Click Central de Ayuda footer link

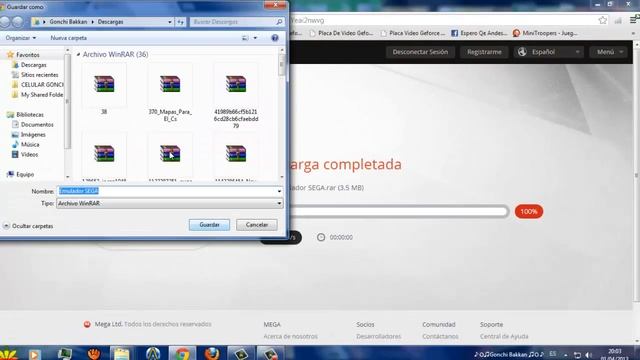tap(504, 336)
